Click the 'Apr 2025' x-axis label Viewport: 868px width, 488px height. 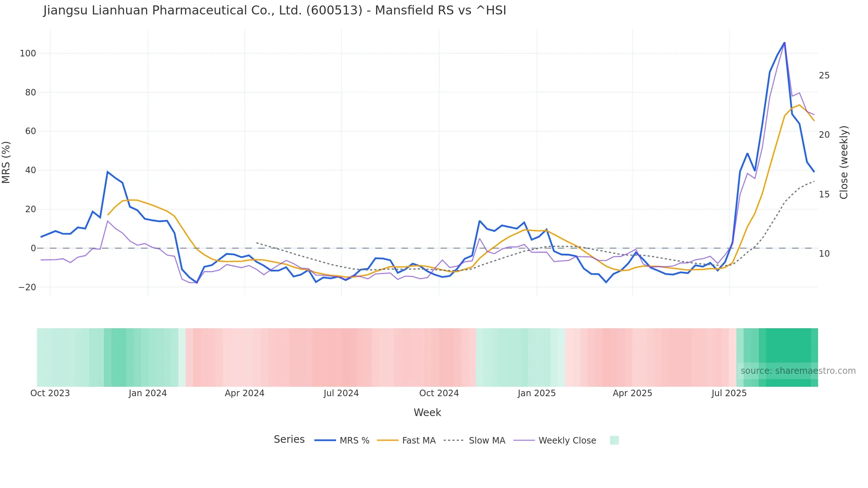pos(632,393)
